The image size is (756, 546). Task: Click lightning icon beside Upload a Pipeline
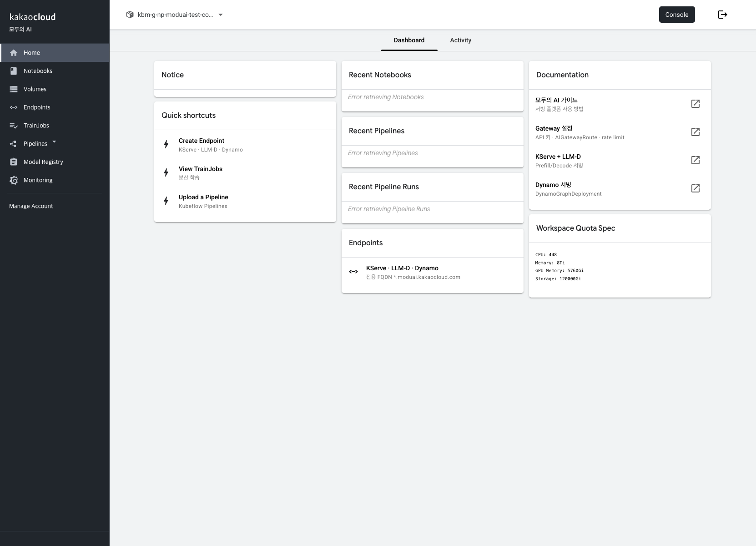click(166, 201)
